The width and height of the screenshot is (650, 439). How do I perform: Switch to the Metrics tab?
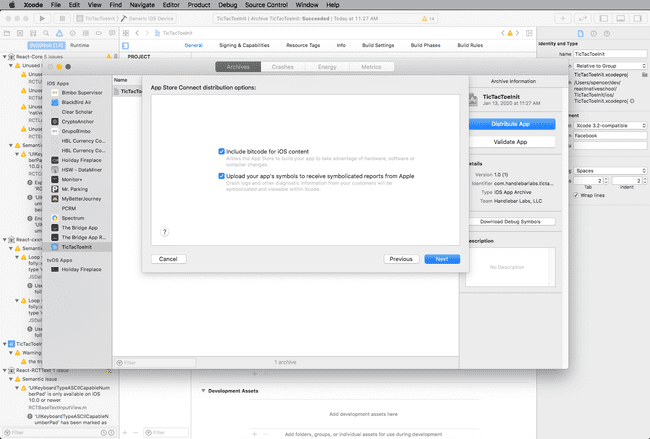[x=371, y=67]
